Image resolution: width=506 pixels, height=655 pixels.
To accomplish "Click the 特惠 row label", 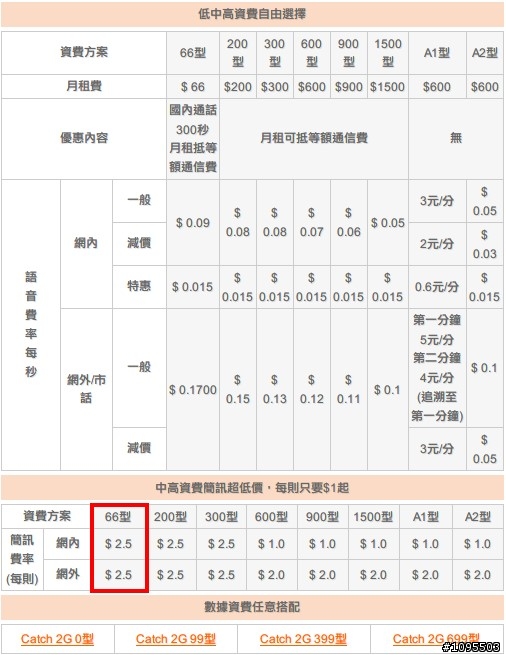I will click(139, 287).
